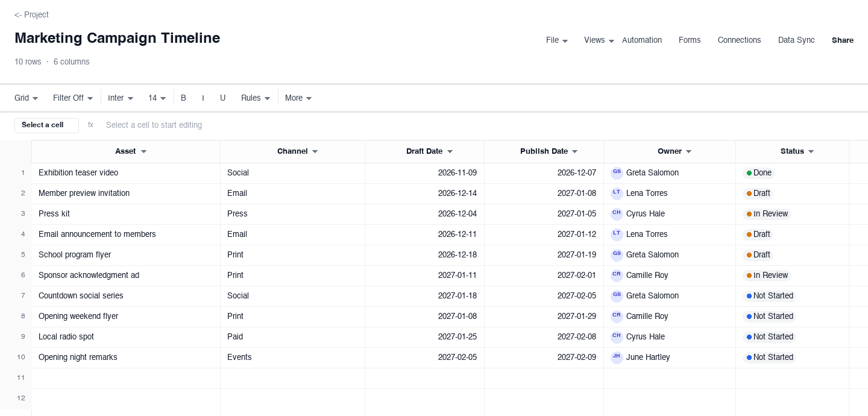Click the Share button
Screen dimensions: 868x416
[x=843, y=40]
